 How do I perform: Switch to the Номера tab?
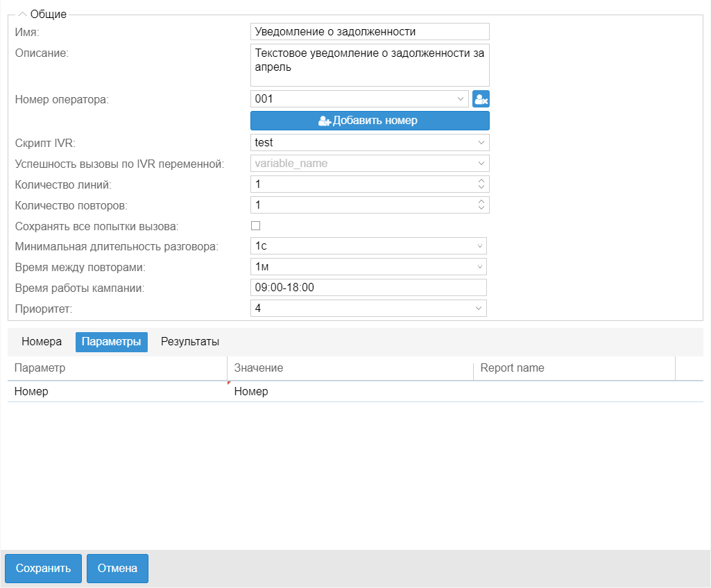(42, 342)
